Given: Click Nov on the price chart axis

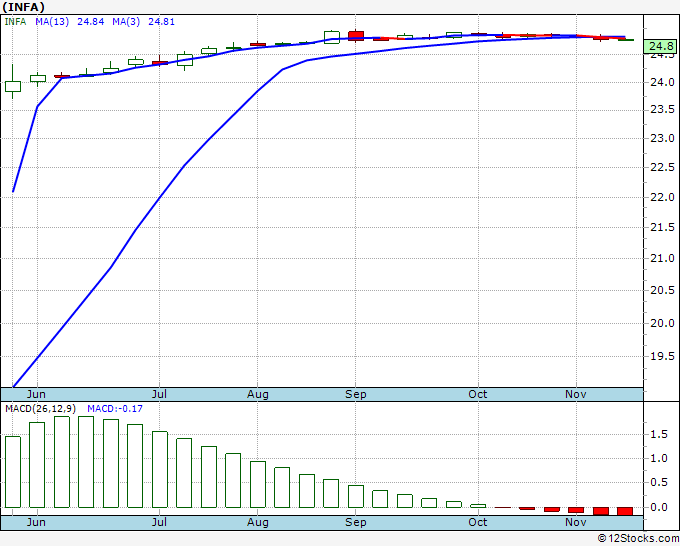Looking at the screenshot, I should click(575, 394).
